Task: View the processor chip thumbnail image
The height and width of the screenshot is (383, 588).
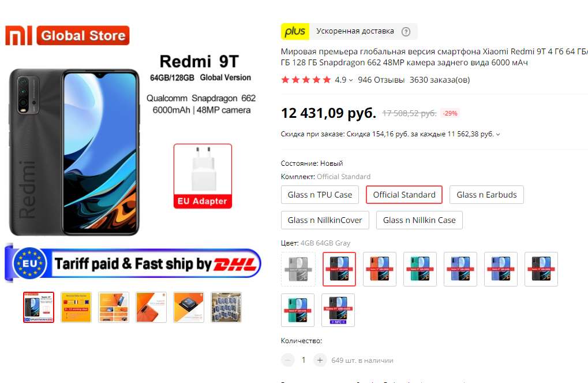Action: pyautogui.click(x=189, y=307)
